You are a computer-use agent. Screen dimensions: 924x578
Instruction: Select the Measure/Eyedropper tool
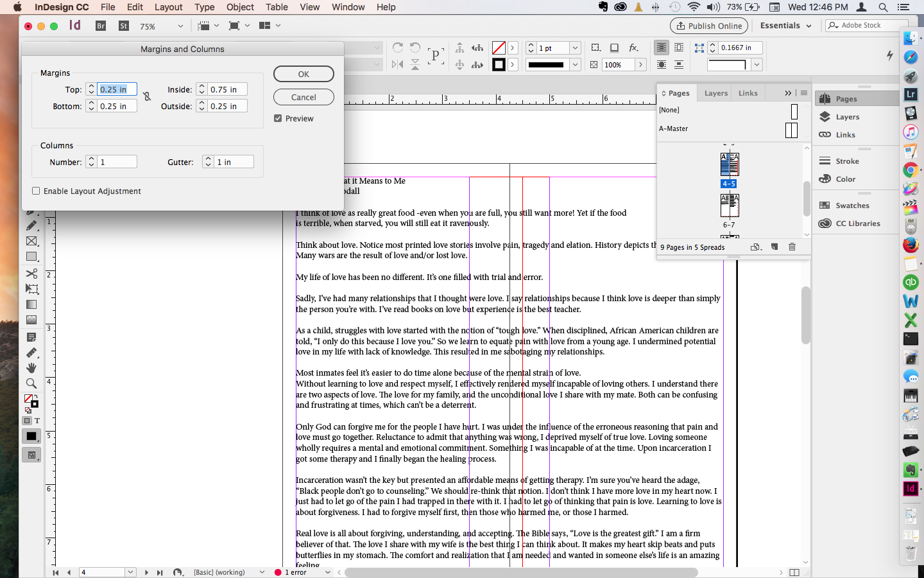(31, 353)
